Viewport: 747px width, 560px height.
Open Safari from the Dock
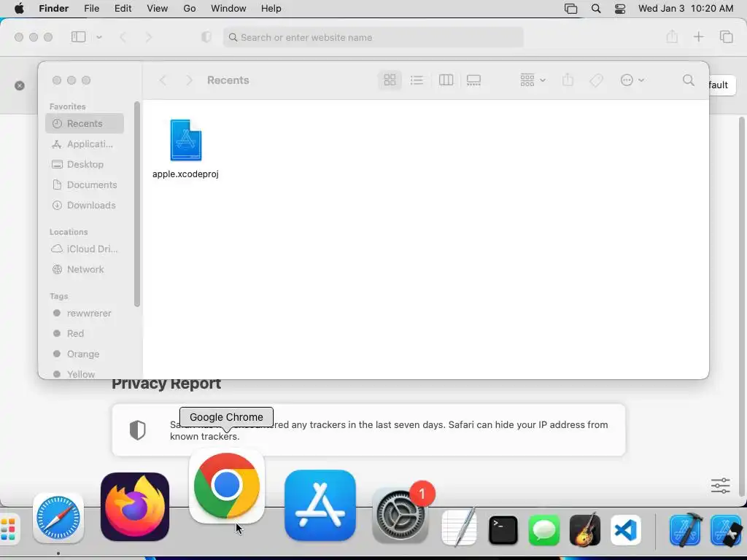click(58, 518)
